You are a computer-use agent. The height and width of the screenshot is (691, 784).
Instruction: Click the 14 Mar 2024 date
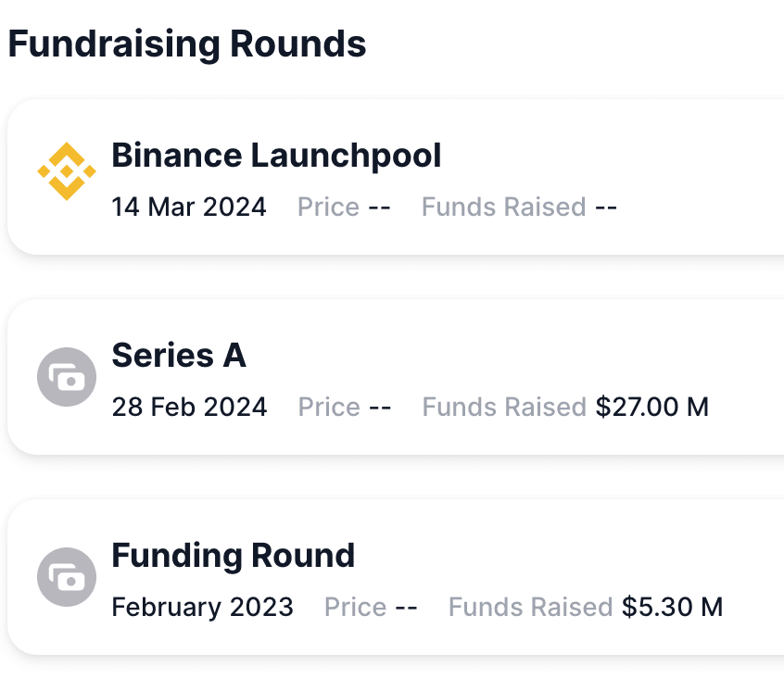[x=189, y=207]
